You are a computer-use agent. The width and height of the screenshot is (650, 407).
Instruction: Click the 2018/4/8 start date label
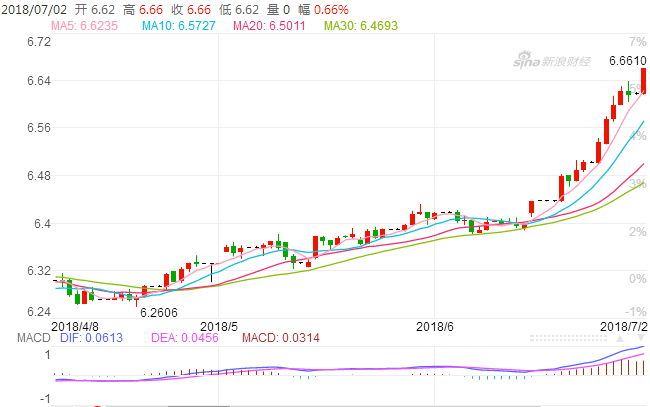75,326
